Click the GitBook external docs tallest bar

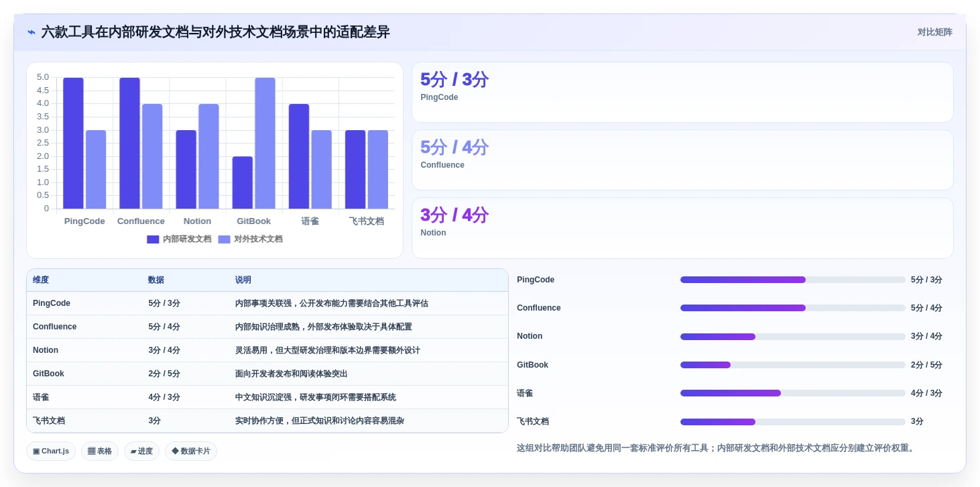click(265, 143)
